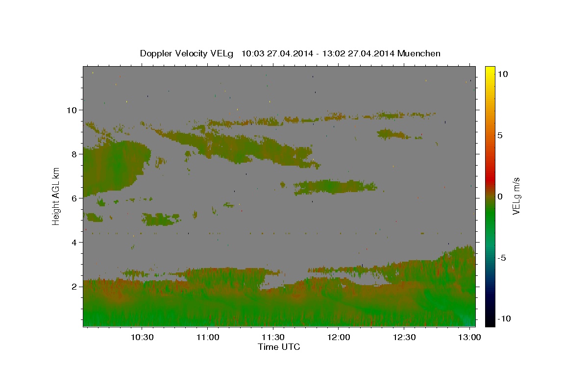Viewport: 588px width, 392px height.
Task: Click the word 'Muenchen' in the title
Action: tap(419, 53)
